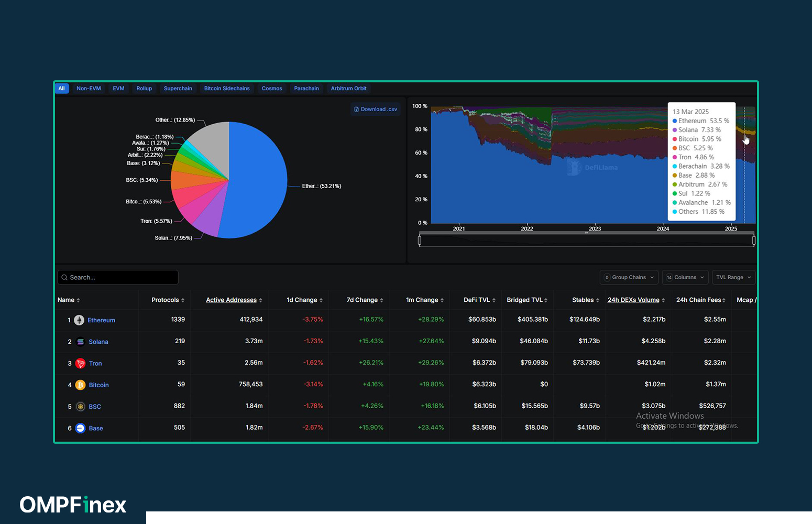Viewport: 812px width, 524px height.
Task: Click the BSC chain logo icon
Action: [80, 407]
